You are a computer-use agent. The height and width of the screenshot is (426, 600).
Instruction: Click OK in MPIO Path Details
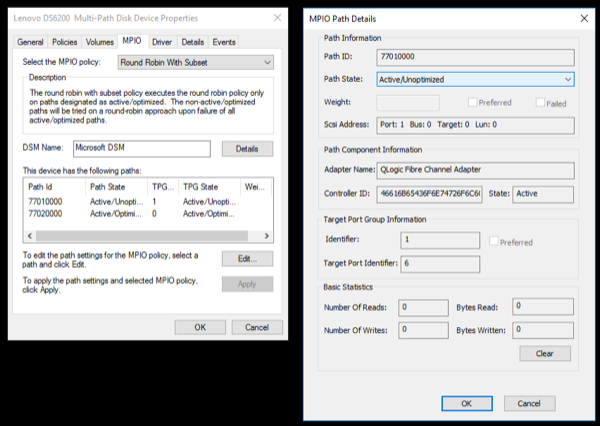[x=467, y=403]
